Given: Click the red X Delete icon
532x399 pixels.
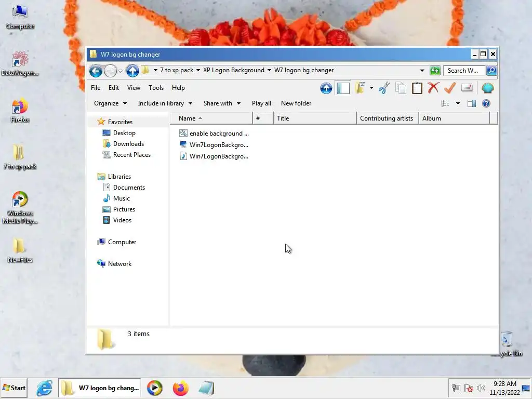Looking at the screenshot, I should click(433, 87).
